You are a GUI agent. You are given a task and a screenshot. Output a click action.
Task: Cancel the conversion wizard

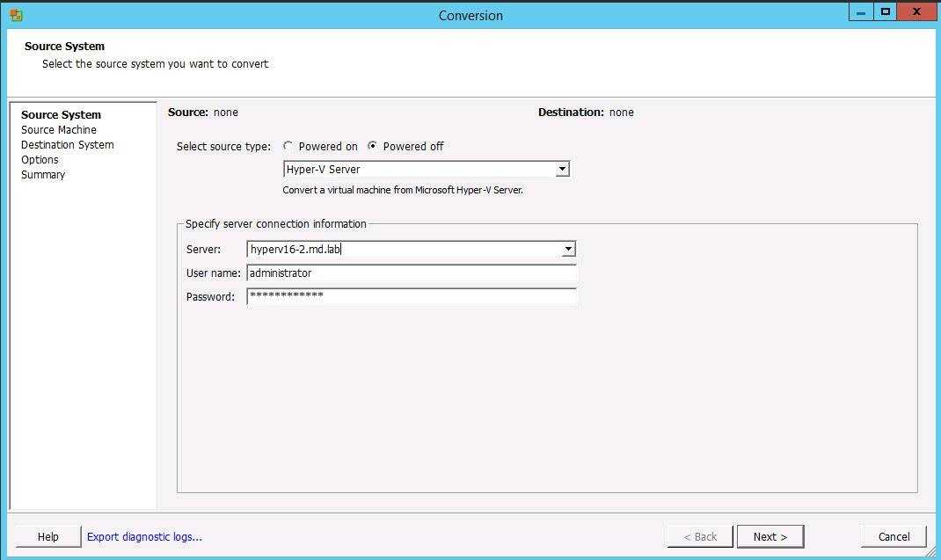tap(894, 536)
